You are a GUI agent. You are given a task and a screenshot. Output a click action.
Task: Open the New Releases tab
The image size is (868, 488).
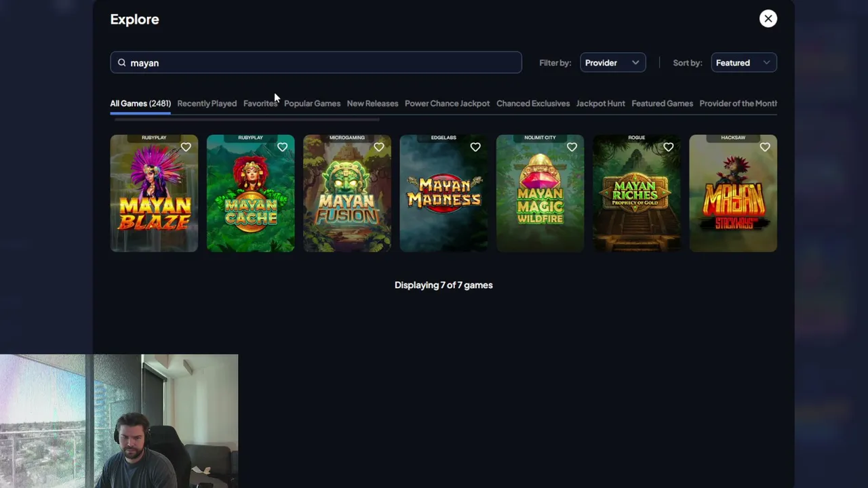[372, 104]
